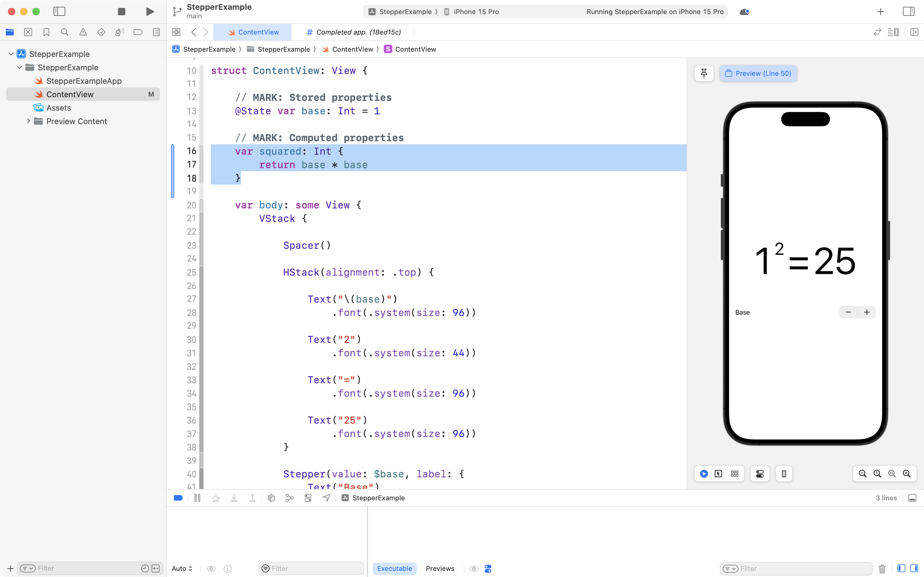Click the Preview (Line 50) button
924x577 pixels.
pos(758,73)
